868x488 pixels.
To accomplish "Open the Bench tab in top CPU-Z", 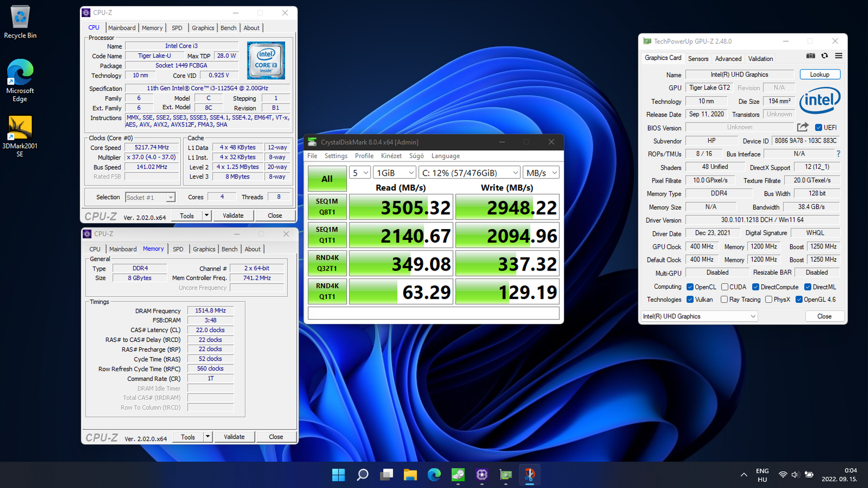I will point(228,28).
